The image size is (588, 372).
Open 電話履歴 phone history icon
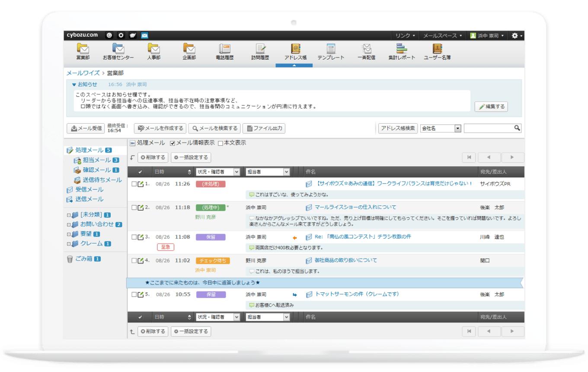[224, 48]
